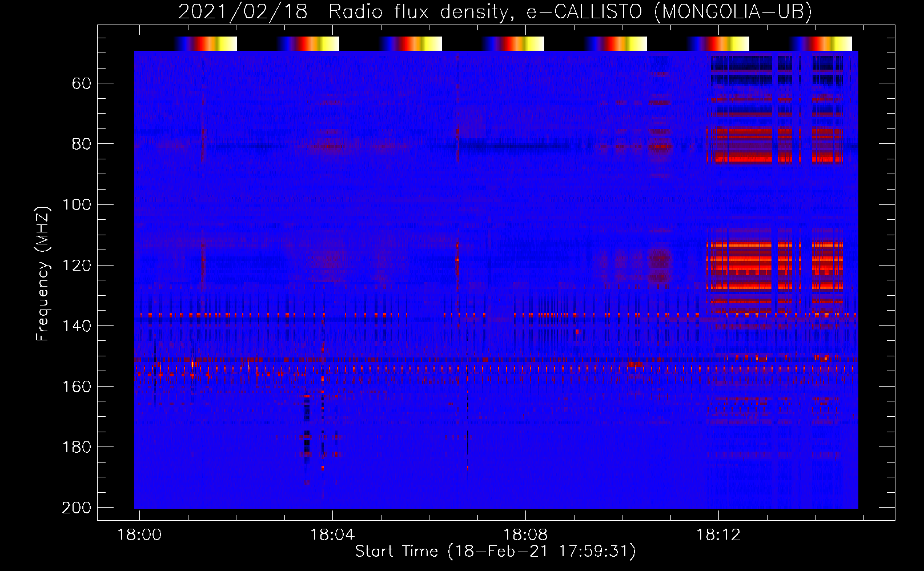Click the 180 frequency tick label
Viewport: 924px width, 571px height.
click(77, 447)
